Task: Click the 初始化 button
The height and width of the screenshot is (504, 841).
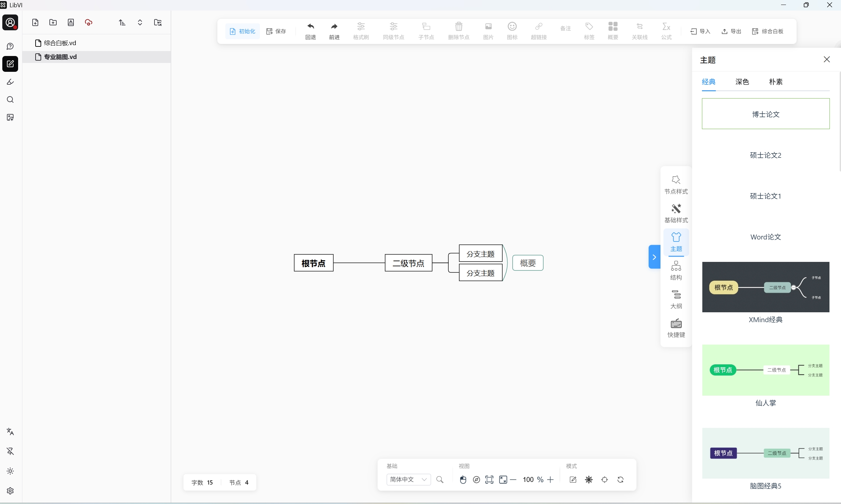Action: point(242,31)
